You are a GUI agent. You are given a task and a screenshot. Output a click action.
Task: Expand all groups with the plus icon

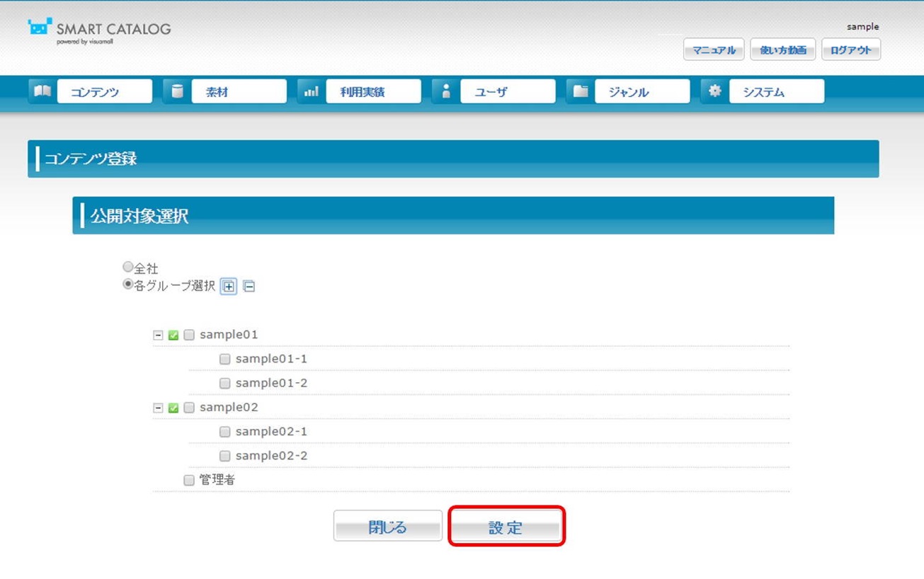coord(229,287)
